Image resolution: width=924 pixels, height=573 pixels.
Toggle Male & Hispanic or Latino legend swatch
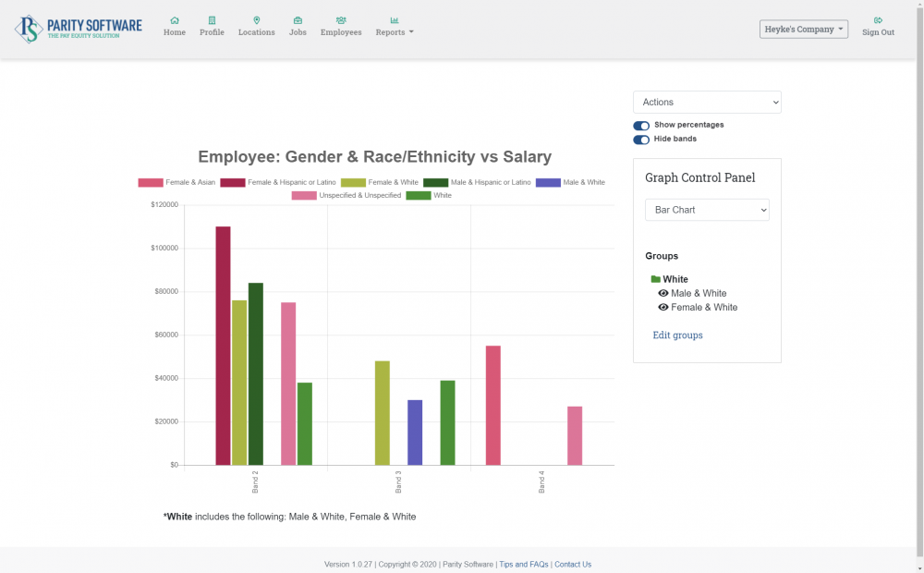pos(435,183)
